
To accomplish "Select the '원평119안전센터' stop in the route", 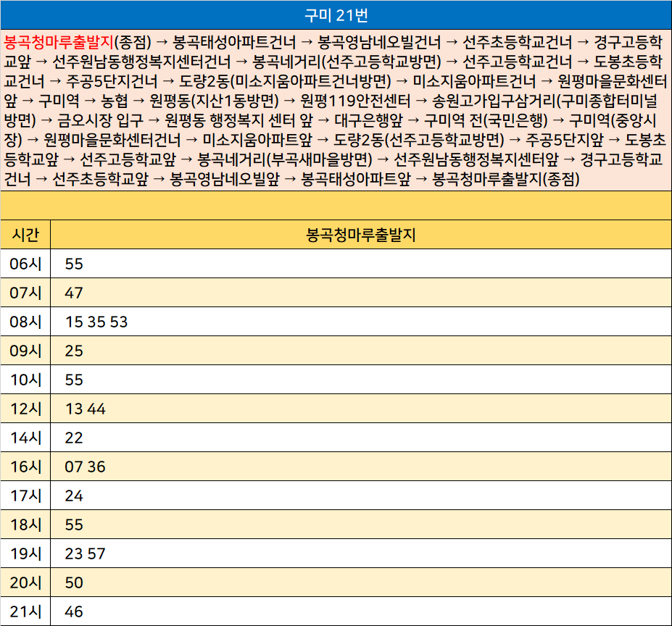I will pos(355,101).
